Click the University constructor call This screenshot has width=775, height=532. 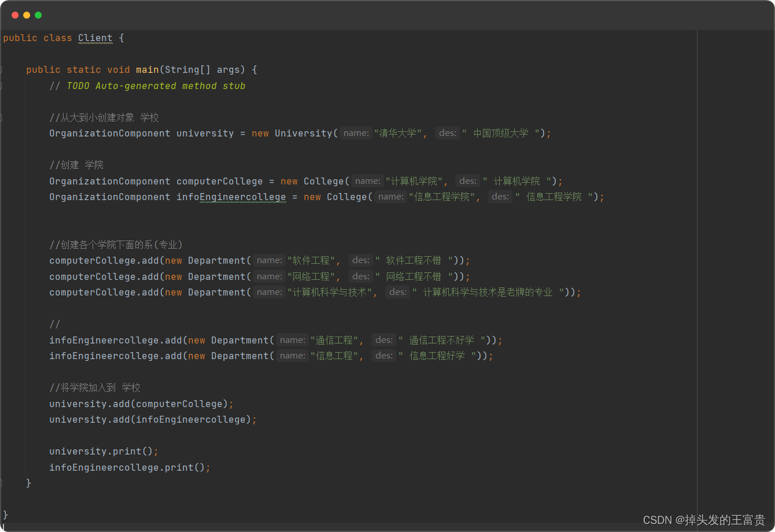click(304, 134)
